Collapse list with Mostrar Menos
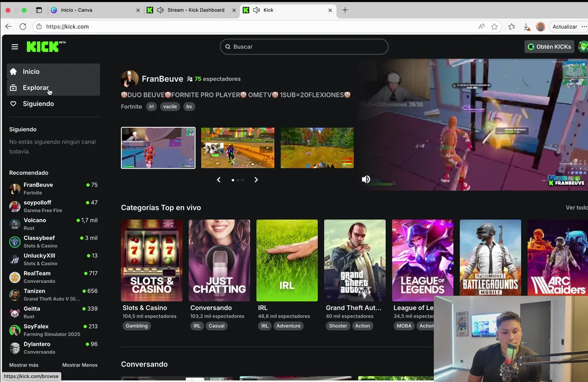This screenshot has width=588, height=382. 80,364
